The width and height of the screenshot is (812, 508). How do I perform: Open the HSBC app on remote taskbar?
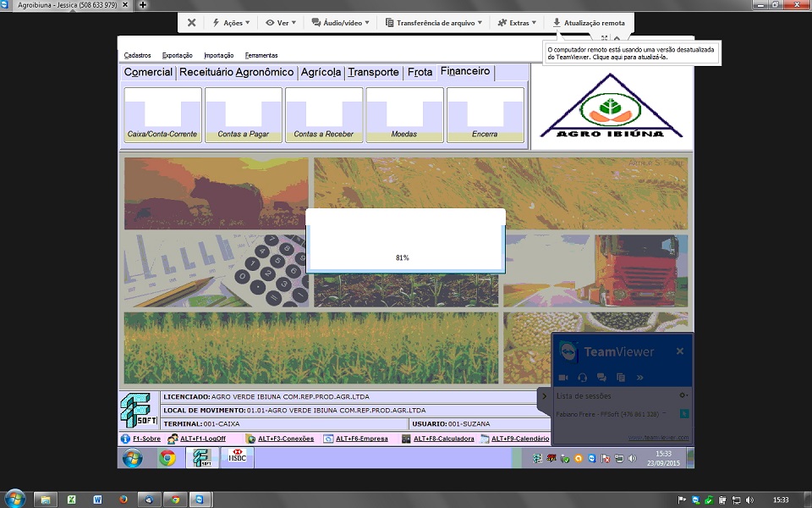point(237,456)
